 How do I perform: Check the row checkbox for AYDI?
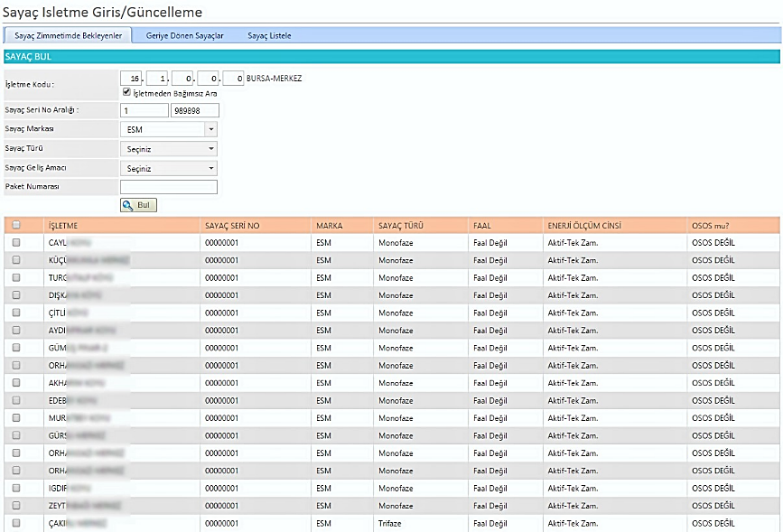tap(16, 330)
